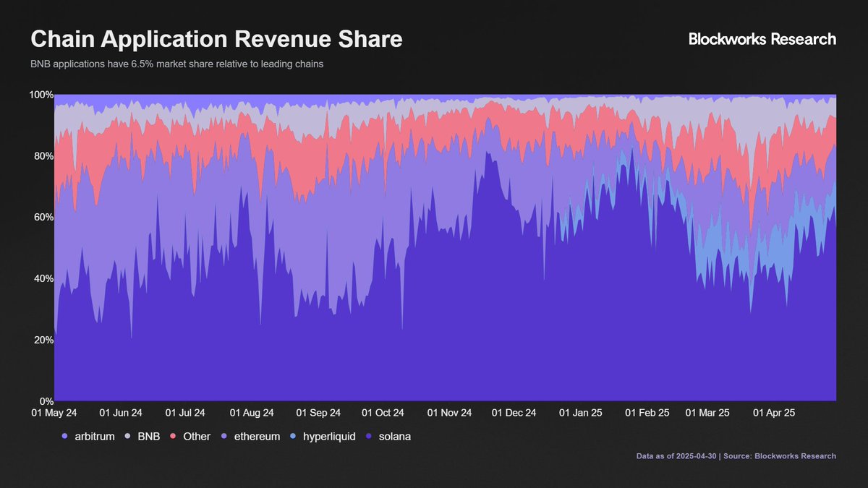Click the 20% y-axis label
Screen dimensions: 868x488
(43, 340)
